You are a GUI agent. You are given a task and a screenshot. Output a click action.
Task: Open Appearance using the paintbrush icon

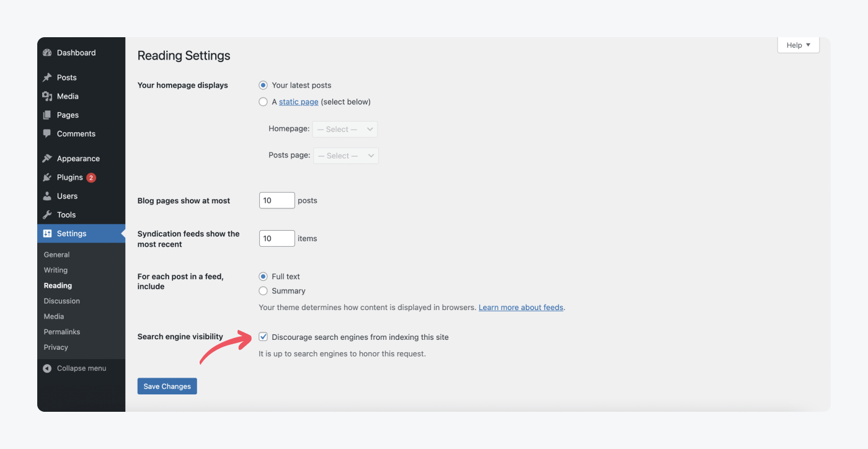pyautogui.click(x=47, y=158)
